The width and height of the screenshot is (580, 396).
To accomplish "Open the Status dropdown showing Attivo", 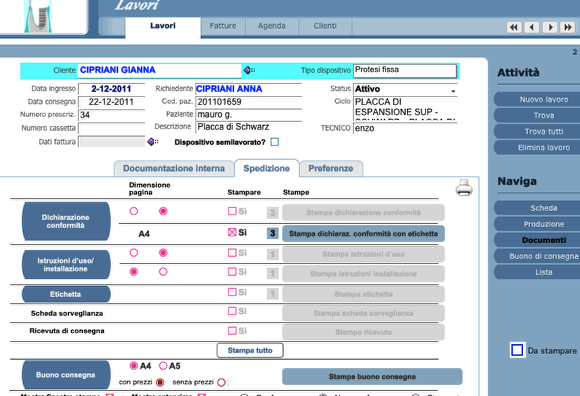I will point(405,89).
